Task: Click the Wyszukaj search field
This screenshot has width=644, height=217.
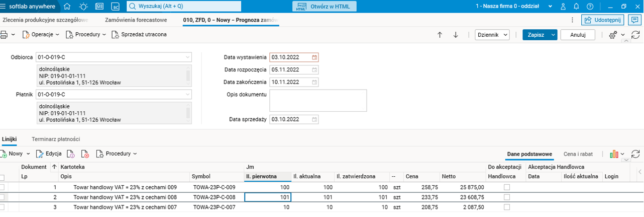Action: pyautogui.click(x=183, y=7)
